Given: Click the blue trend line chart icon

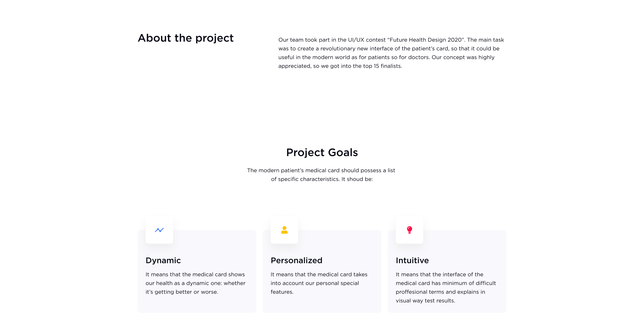Looking at the screenshot, I should 159,230.
